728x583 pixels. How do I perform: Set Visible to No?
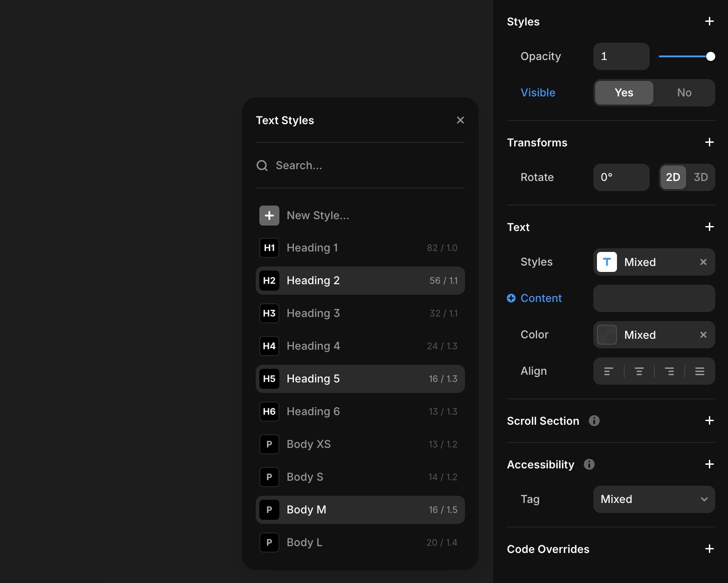click(684, 93)
